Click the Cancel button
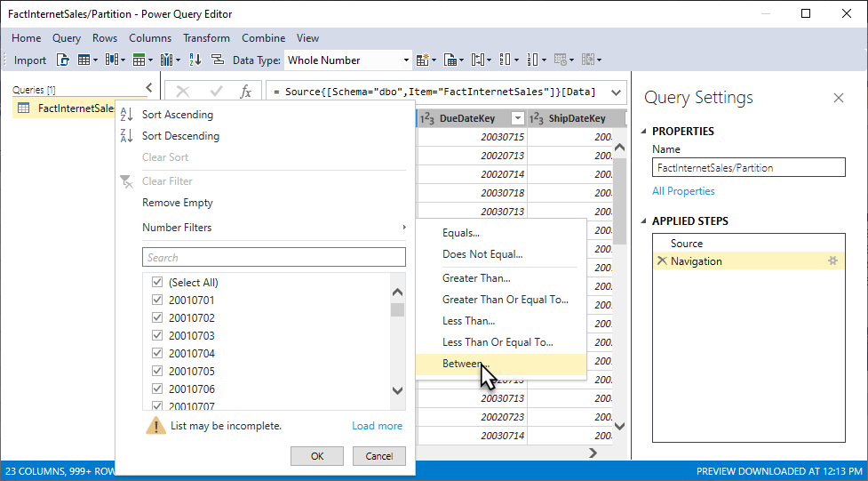868x481 pixels. (379, 456)
